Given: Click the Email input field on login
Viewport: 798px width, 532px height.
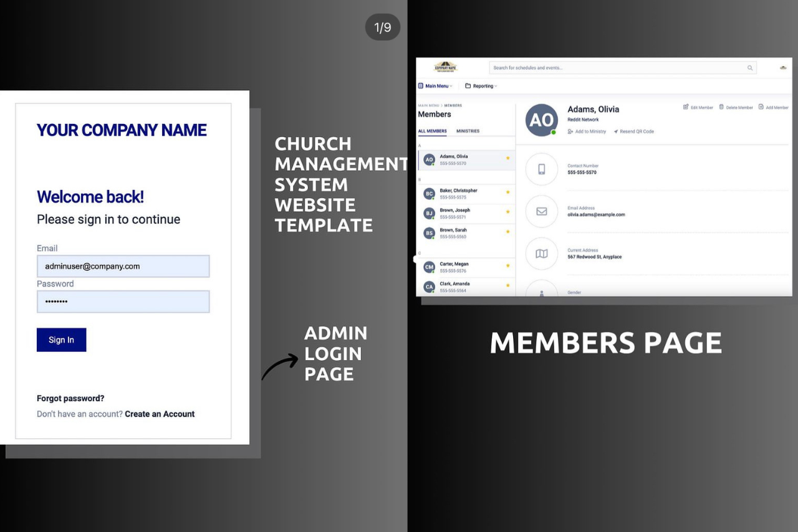Looking at the screenshot, I should pyautogui.click(x=123, y=266).
